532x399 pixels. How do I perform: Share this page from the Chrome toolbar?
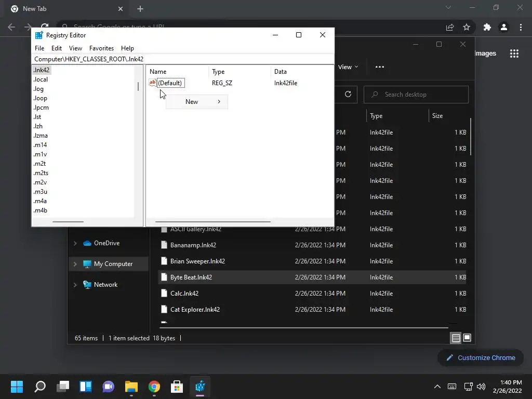(x=450, y=27)
